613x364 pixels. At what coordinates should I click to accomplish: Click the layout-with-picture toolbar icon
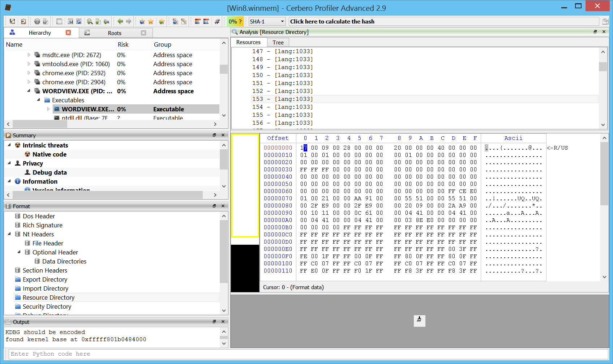coord(206,21)
